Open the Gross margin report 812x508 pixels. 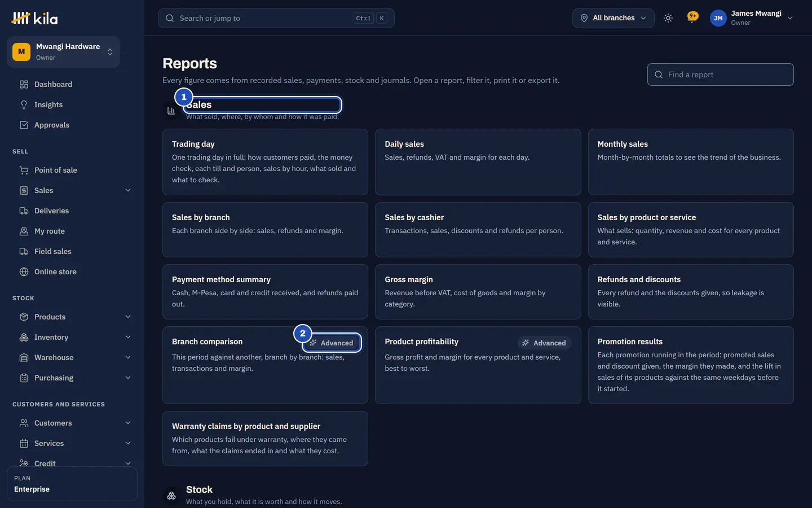click(478, 292)
